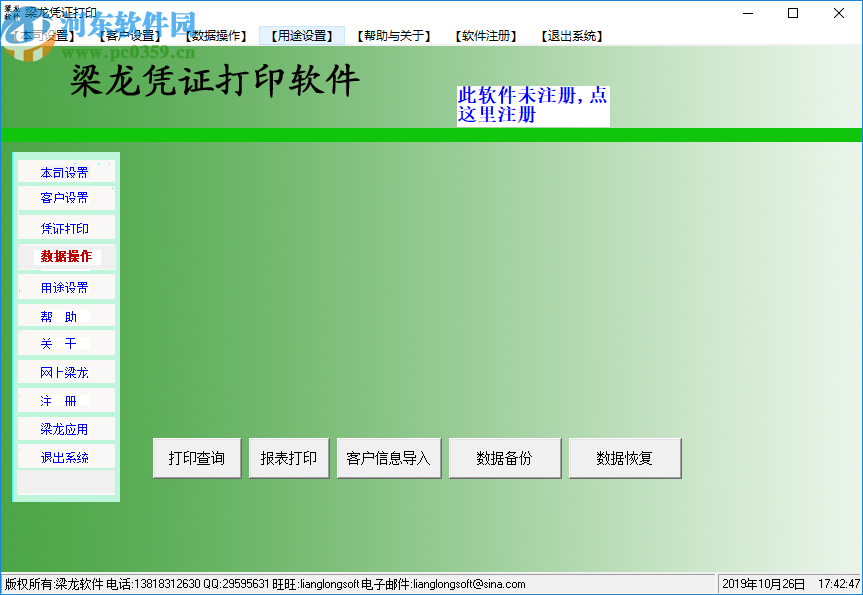Click the 客户信息导入 button
863x595 pixels.
[x=389, y=457]
